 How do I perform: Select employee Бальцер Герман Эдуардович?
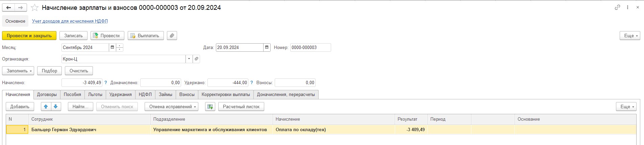[89, 129]
